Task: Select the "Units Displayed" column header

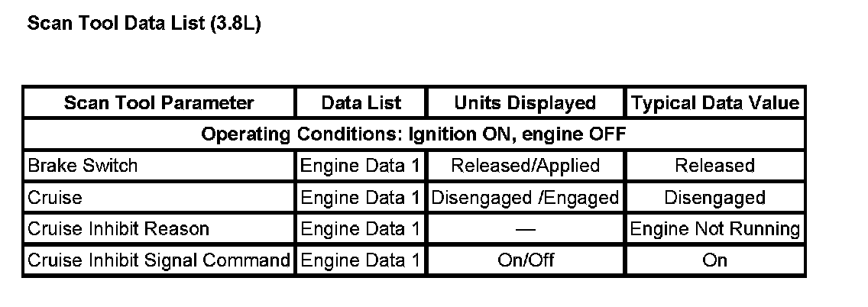Action: [525, 103]
